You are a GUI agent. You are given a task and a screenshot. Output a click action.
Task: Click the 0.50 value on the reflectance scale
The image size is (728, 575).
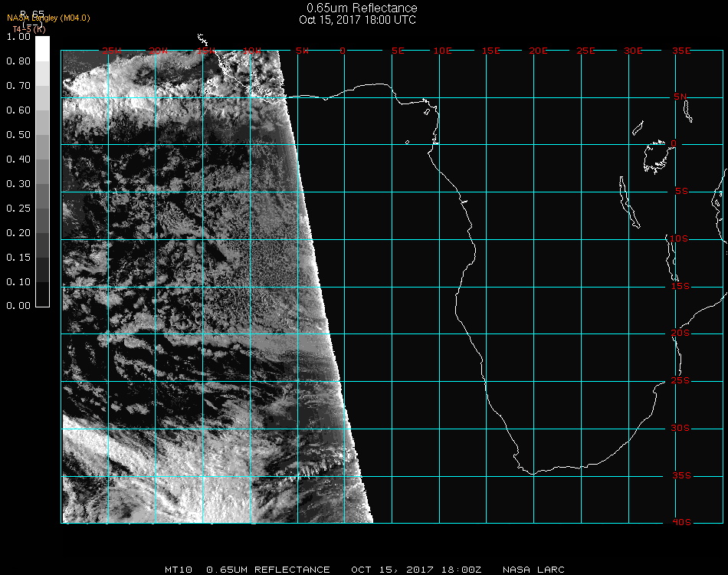(18, 135)
